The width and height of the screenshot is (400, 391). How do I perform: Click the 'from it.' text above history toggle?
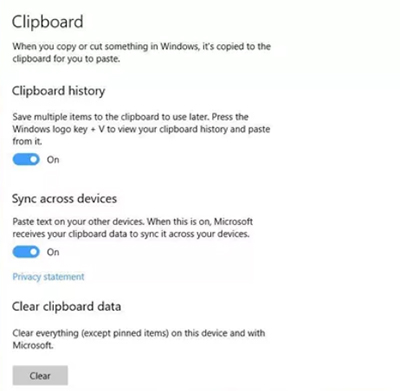pos(27,141)
